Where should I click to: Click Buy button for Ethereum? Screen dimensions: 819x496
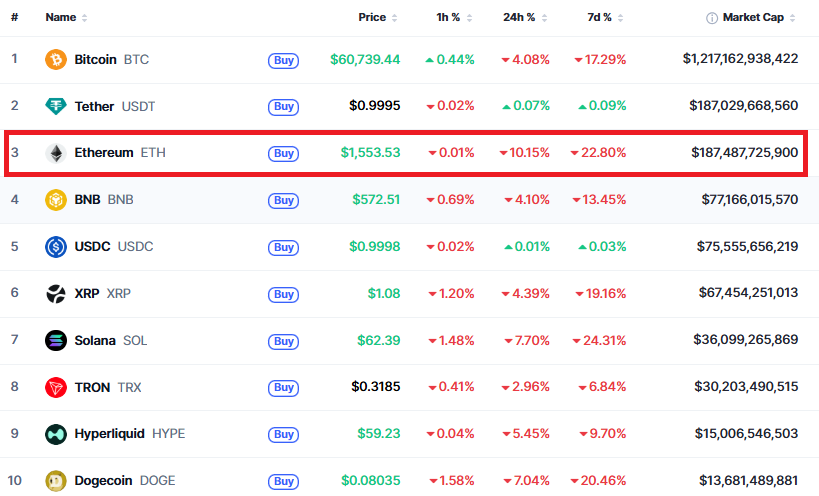(x=284, y=153)
